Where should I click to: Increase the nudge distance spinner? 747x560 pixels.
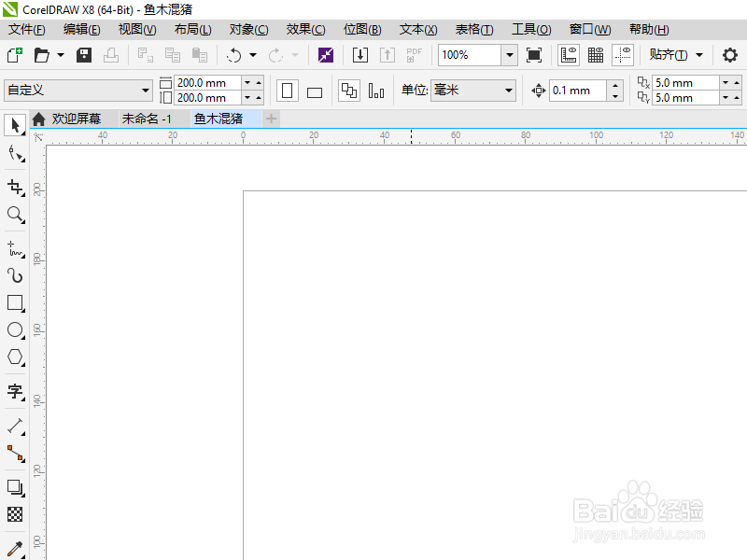(x=615, y=85)
